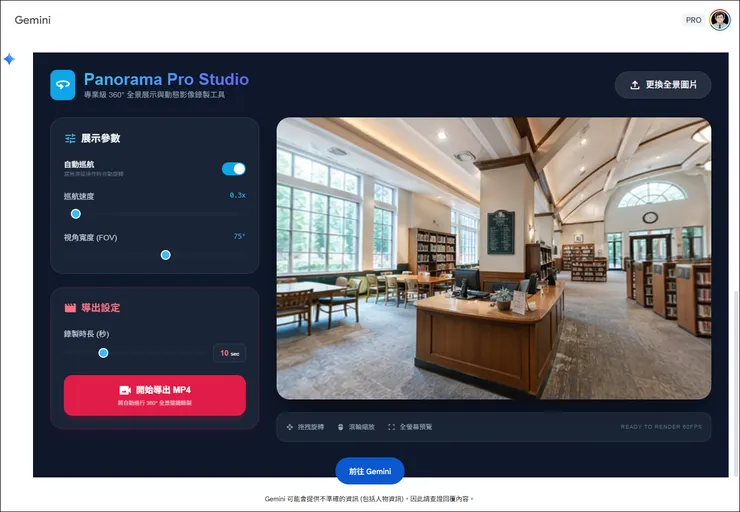
Task: Click the 巡航速度 speed slider handle
Action: tap(76, 214)
